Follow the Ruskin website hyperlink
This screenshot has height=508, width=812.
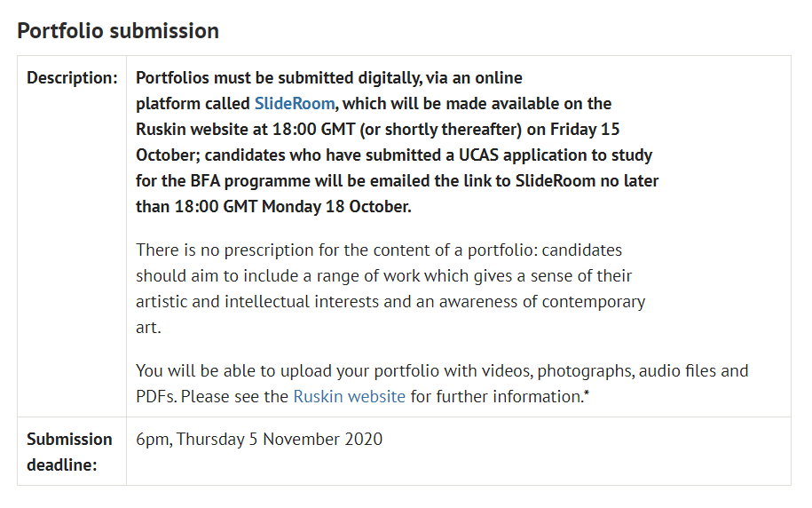click(x=349, y=396)
